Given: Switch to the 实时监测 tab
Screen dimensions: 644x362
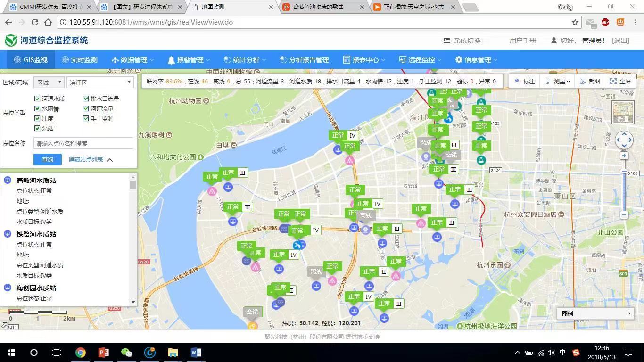Looking at the screenshot, I should tap(80, 60).
